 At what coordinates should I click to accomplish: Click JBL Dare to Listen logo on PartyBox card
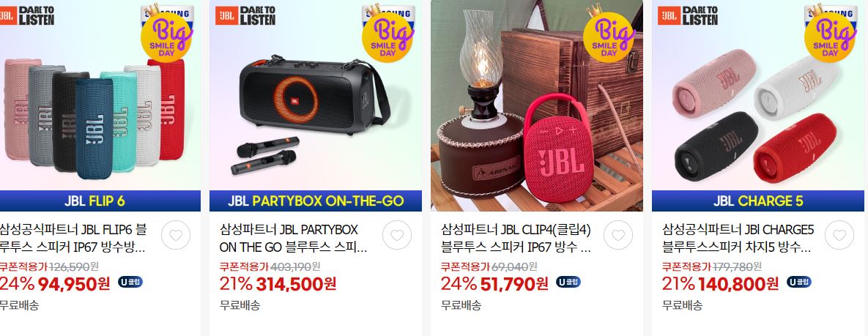(x=245, y=15)
